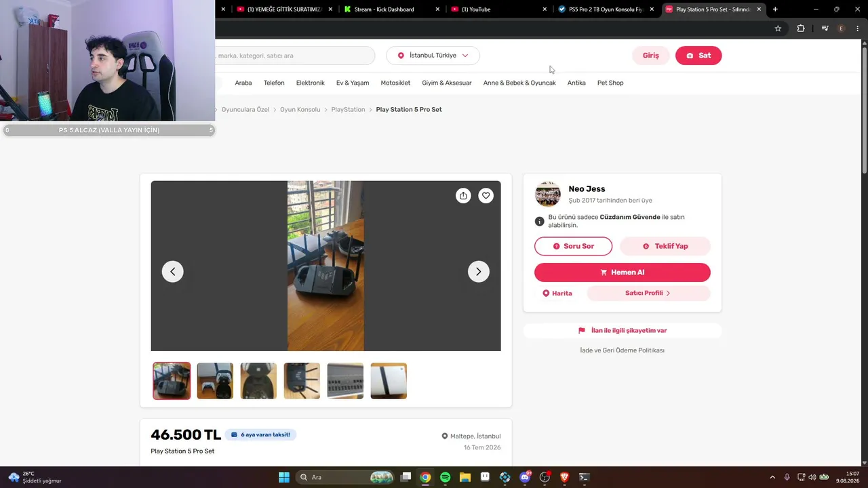Switch to Stream - Kick Dashboard tab

385,9
